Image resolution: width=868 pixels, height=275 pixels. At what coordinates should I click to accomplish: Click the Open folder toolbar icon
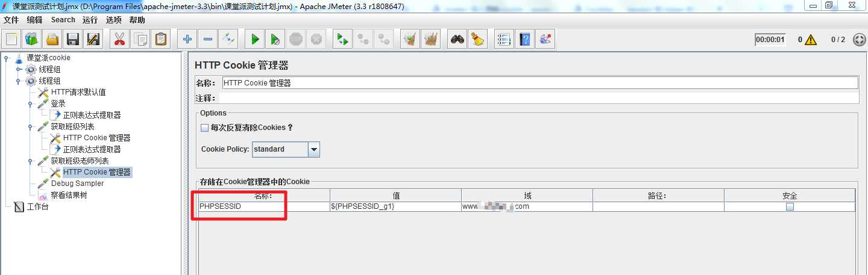(x=52, y=39)
